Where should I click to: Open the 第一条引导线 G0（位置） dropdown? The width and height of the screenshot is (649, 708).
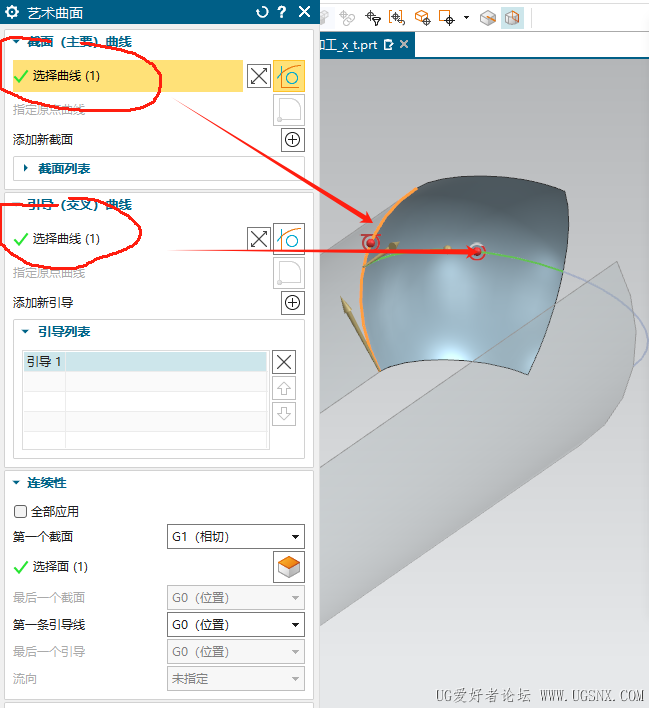(x=236, y=624)
